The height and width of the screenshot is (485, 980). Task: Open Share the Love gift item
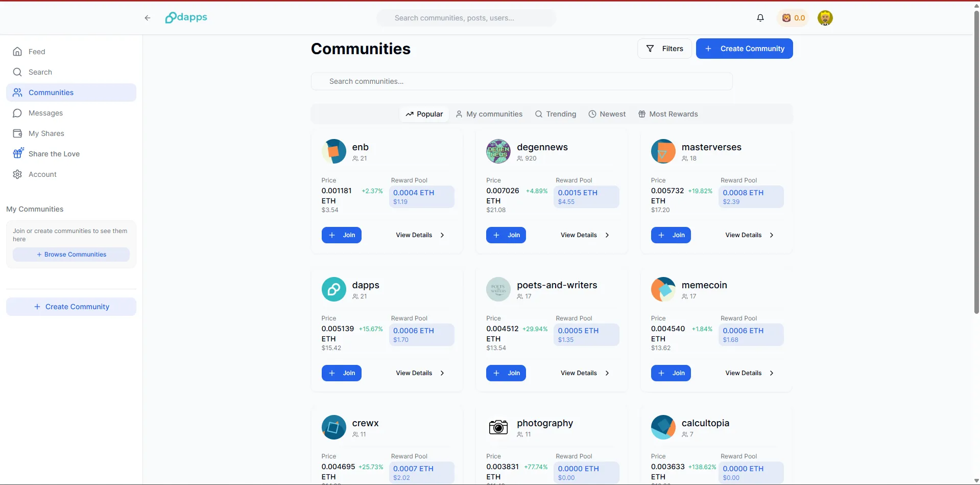[x=71, y=154]
